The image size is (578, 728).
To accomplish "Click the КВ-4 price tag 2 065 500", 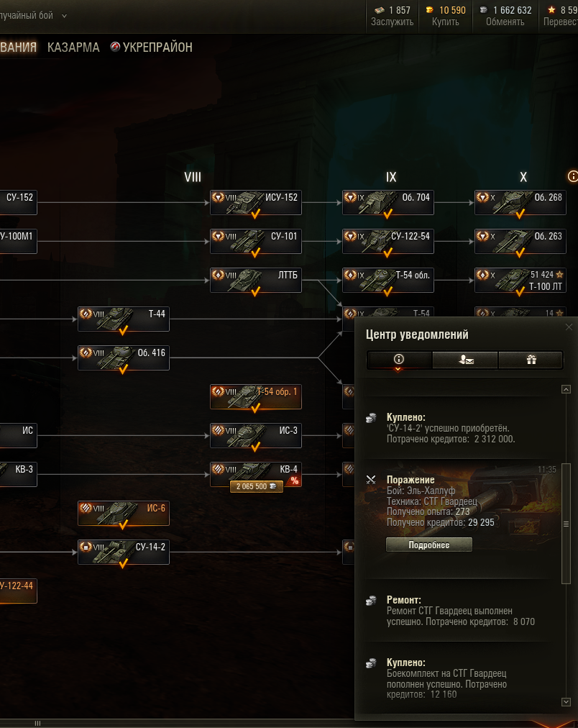I will point(257,486).
